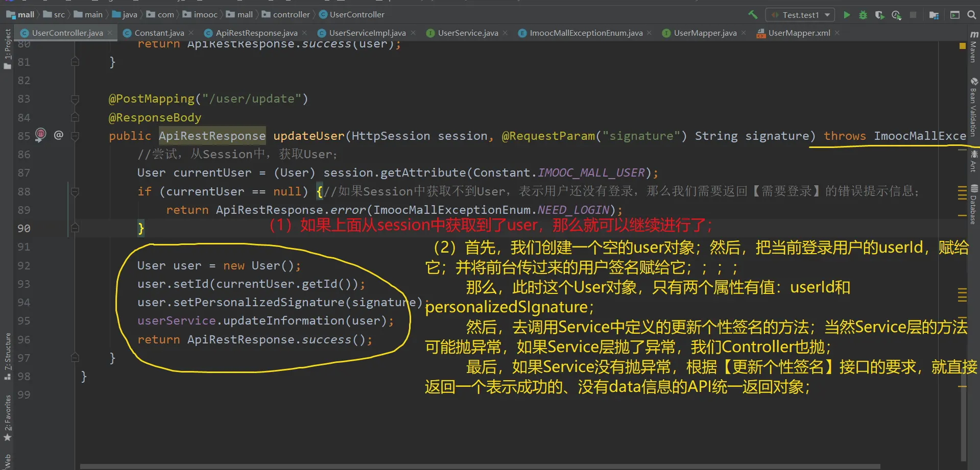This screenshot has width=980, height=470.
Task: Click the "/user/update" mapping string
Action: click(x=252, y=99)
